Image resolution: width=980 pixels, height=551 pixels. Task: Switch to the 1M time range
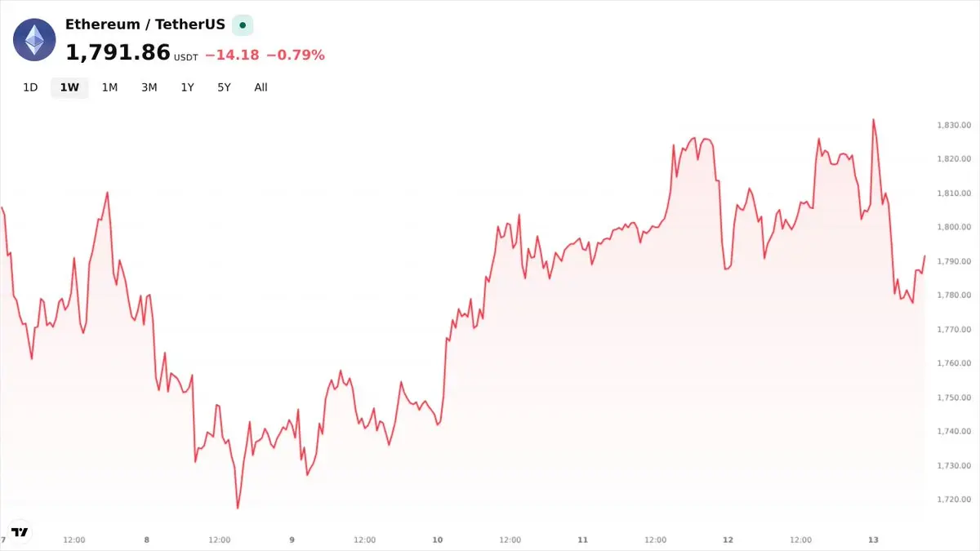pyautogui.click(x=109, y=87)
